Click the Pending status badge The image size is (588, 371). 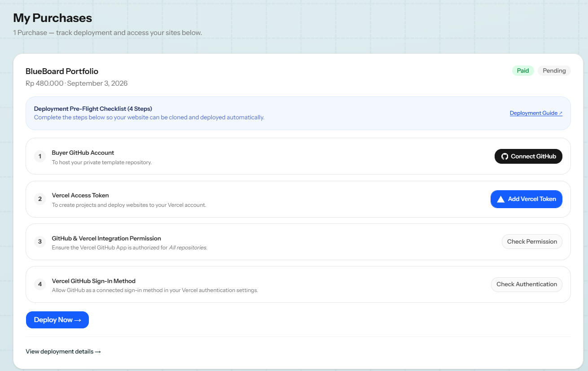pos(554,71)
